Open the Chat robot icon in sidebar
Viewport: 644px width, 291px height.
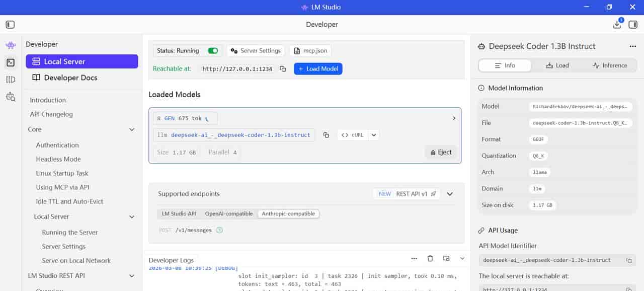coord(11,45)
